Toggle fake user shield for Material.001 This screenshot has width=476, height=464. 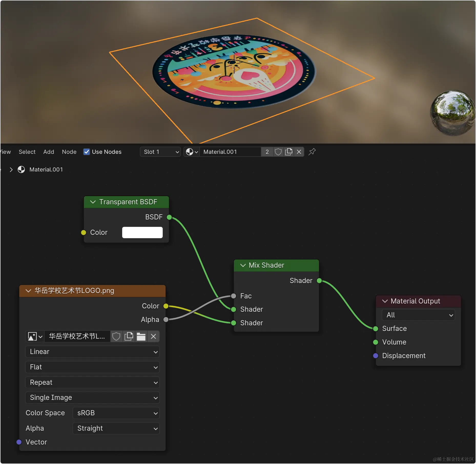278,152
